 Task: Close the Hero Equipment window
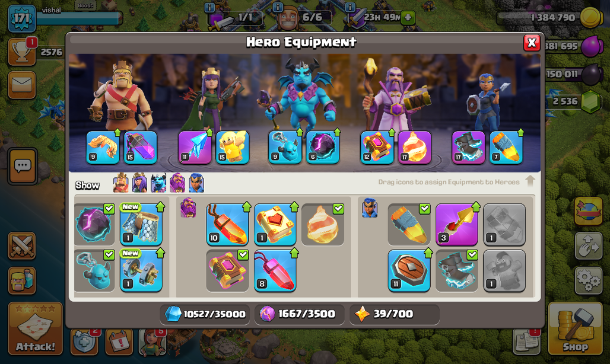pos(532,43)
